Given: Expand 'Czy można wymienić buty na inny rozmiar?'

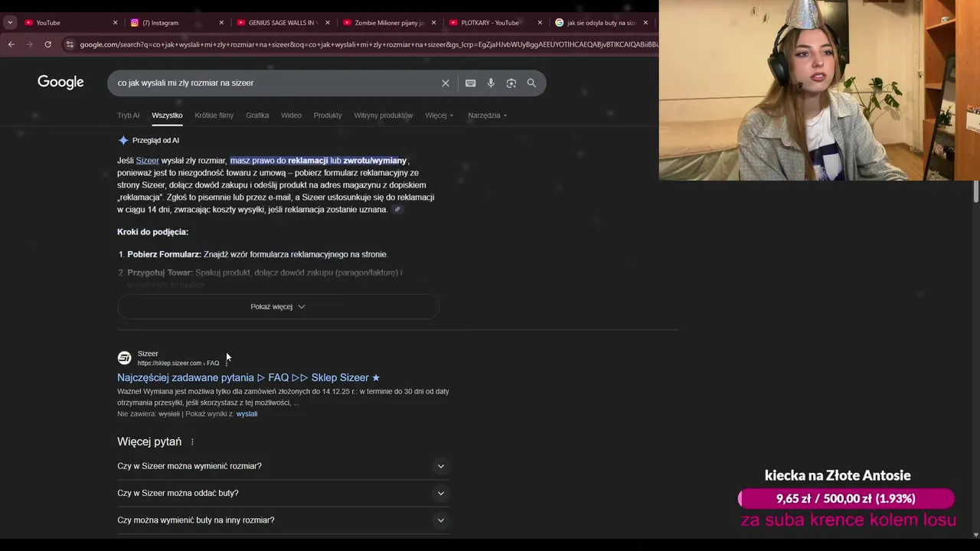Looking at the screenshot, I should [283, 520].
